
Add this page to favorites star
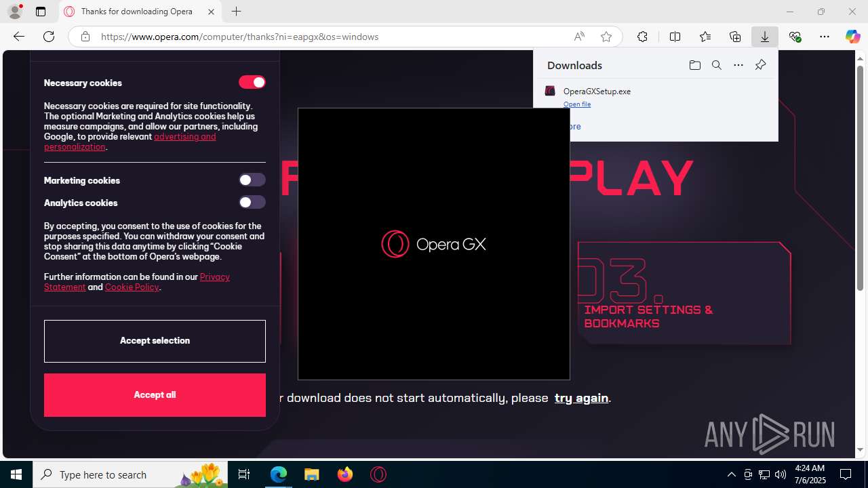tap(606, 37)
